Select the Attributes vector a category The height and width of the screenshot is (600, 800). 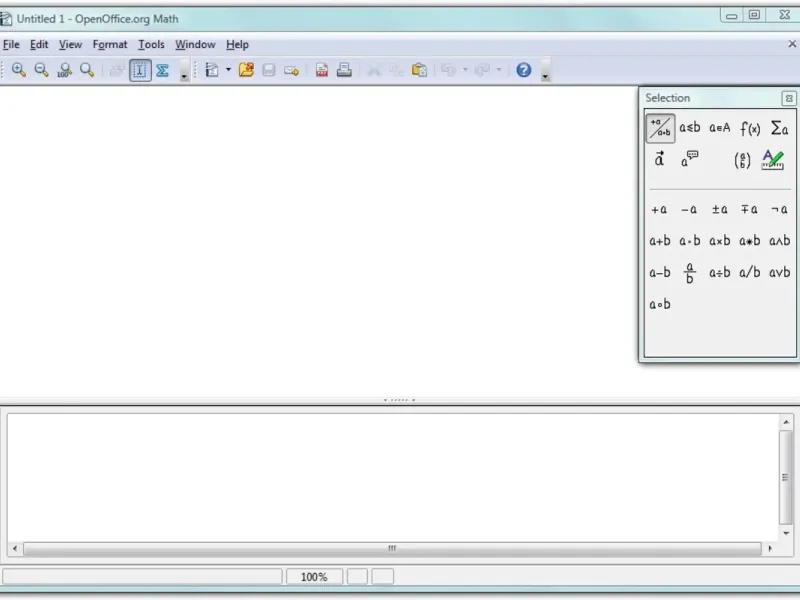660,160
